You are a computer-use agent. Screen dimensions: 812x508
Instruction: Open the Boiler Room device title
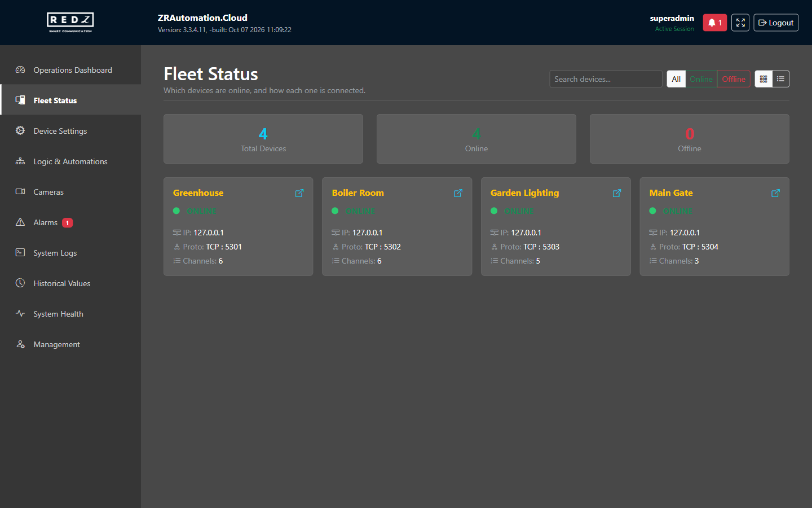point(358,193)
